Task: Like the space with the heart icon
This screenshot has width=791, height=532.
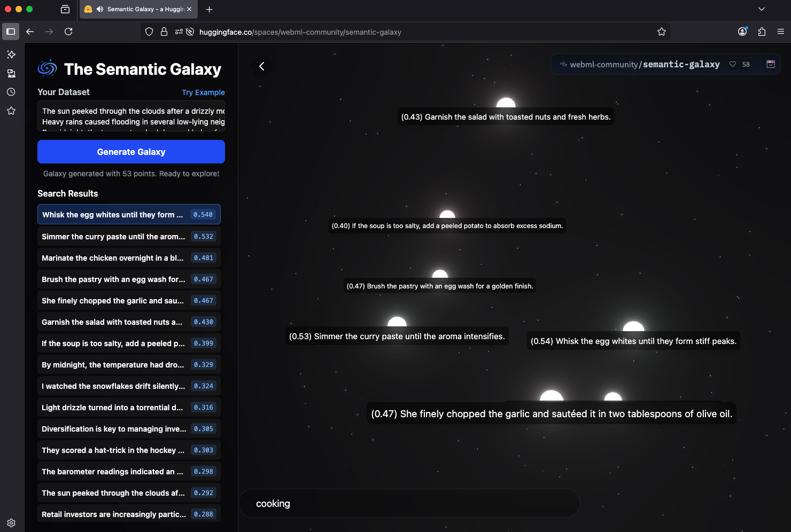Action: coord(733,65)
